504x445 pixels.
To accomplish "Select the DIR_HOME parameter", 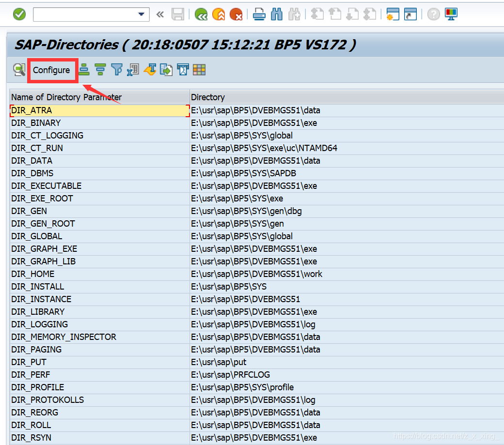I will click(x=100, y=274).
